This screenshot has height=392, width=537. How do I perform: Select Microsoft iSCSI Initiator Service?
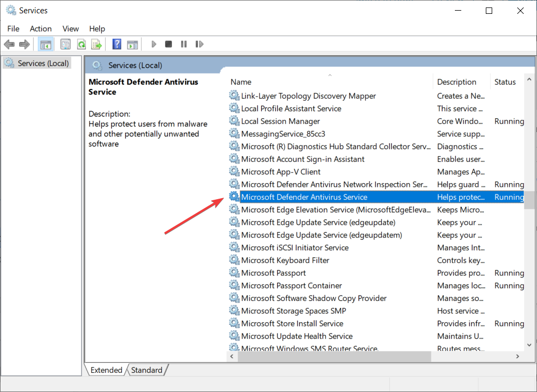[295, 248]
